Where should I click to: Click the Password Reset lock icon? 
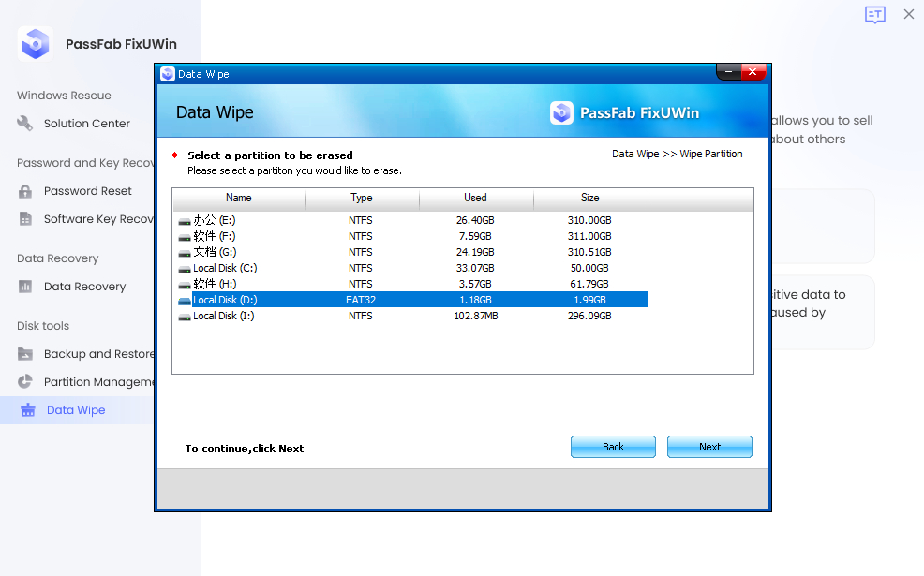(x=25, y=191)
